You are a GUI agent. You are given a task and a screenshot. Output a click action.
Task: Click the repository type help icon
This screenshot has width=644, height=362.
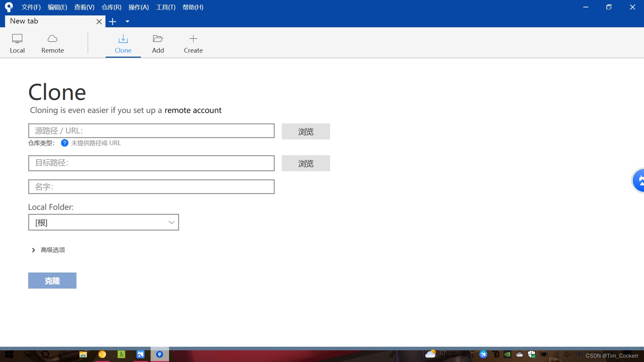click(x=65, y=143)
